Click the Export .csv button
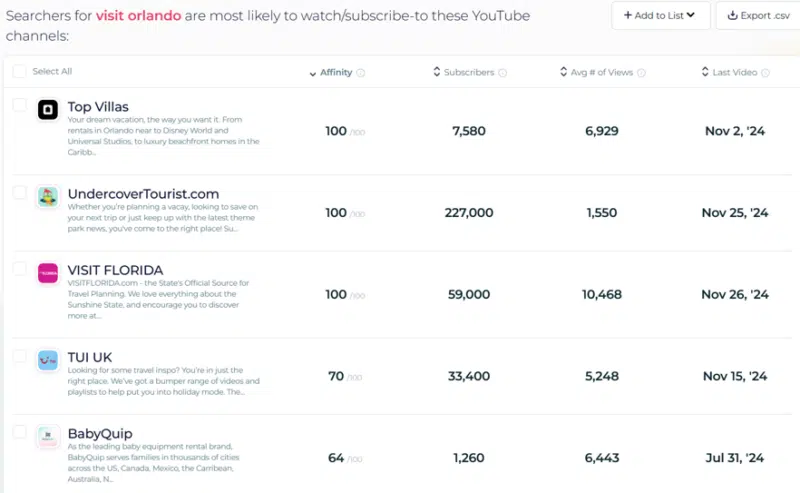The height and width of the screenshot is (493, 800). [758, 15]
